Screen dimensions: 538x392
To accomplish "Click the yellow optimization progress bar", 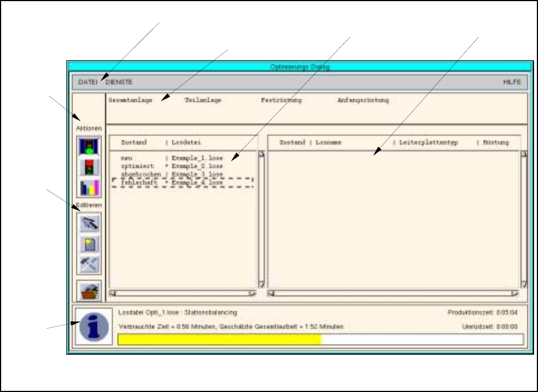I will (x=321, y=340).
